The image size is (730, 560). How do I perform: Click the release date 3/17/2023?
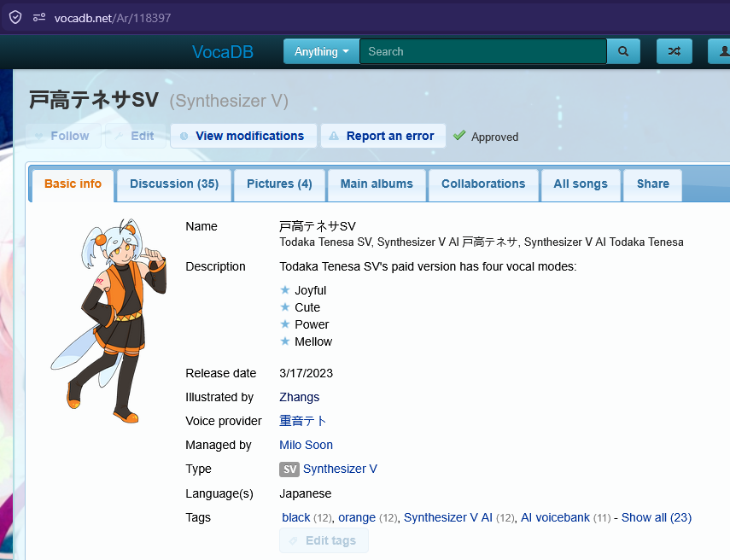[306, 373]
